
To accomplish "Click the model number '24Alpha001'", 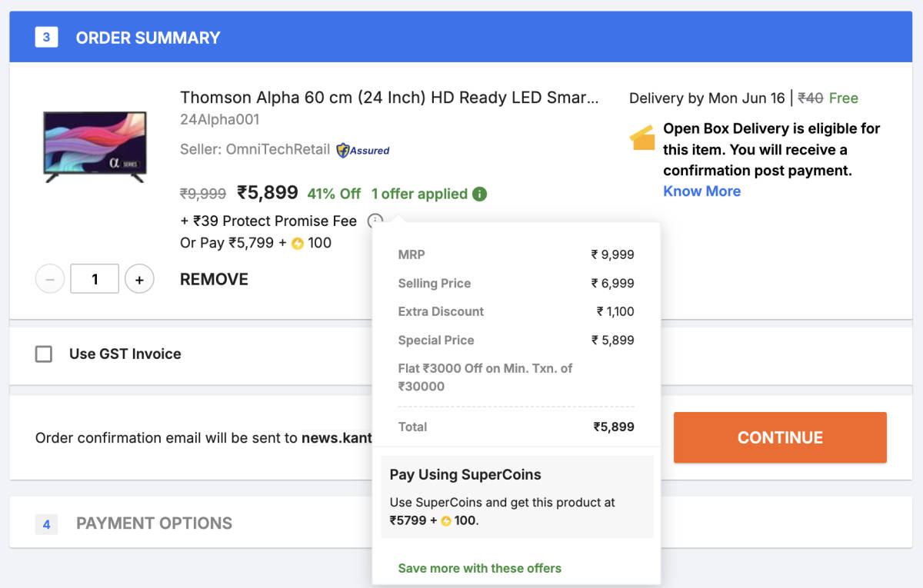I will point(220,120).
